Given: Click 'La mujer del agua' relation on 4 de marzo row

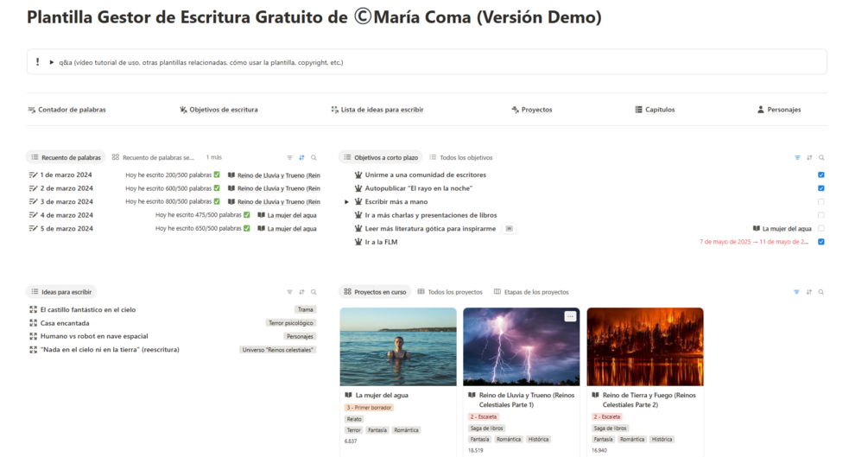Looking at the screenshot, I should coord(287,215).
